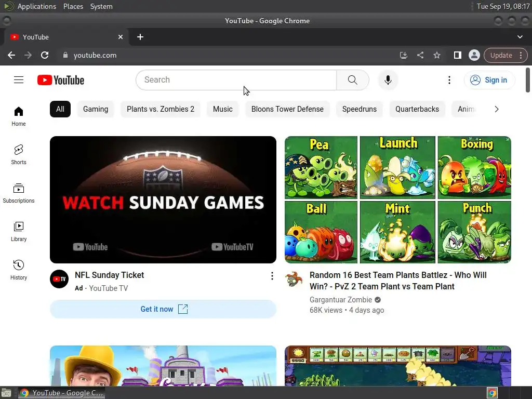Open Chrome Update menu button

coord(506,55)
